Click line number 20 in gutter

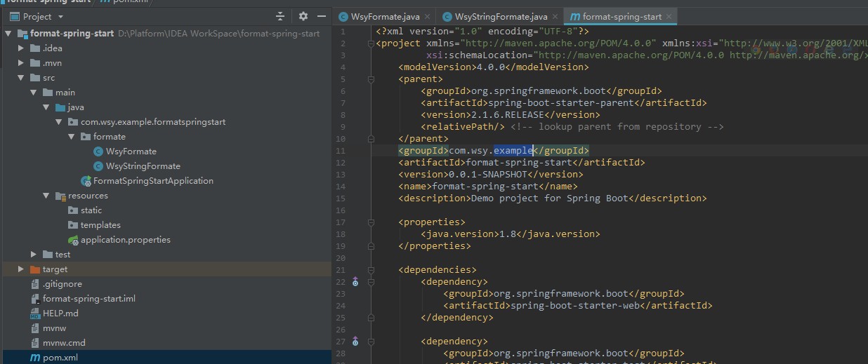pos(341,258)
